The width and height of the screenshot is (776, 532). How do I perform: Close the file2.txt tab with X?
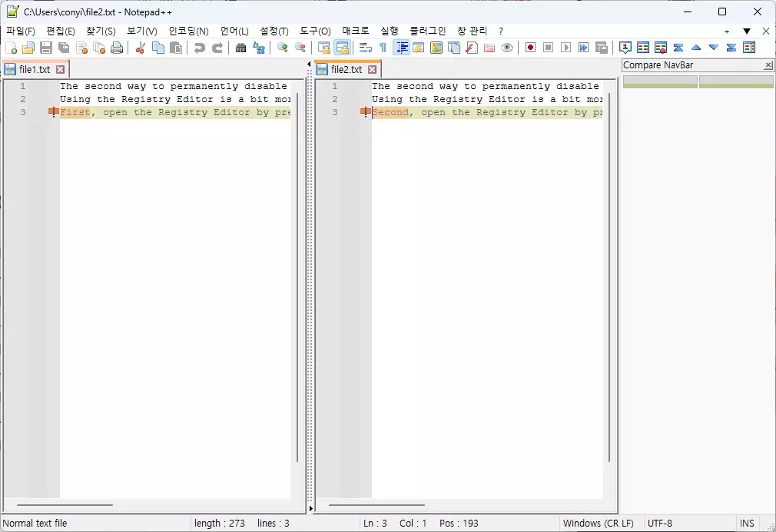[x=372, y=69]
